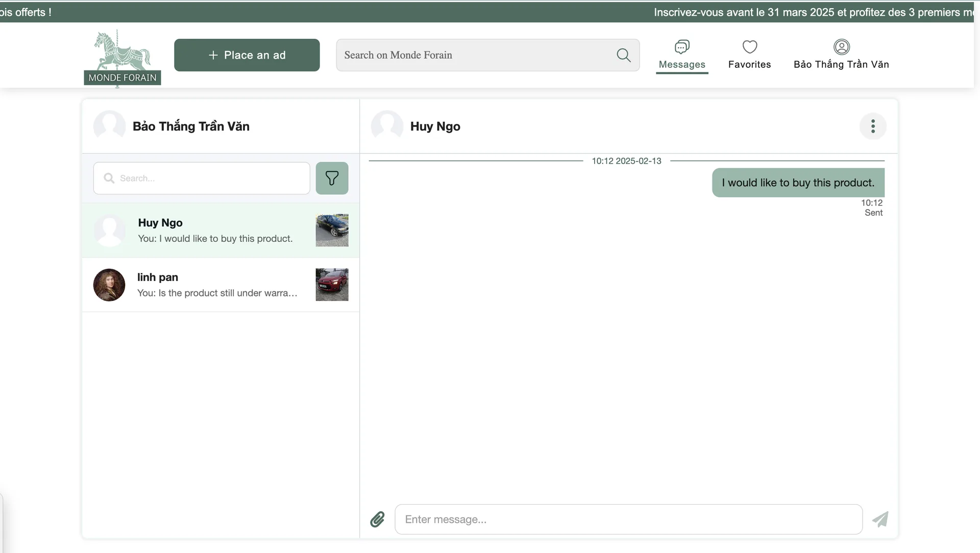The height and width of the screenshot is (553, 980).
Task: Click the Monde Forain carousel horse logo
Action: (122, 58)
